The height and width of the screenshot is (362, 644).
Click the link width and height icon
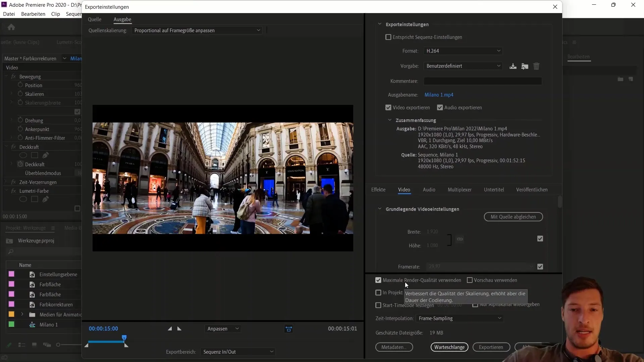[460, 239]
